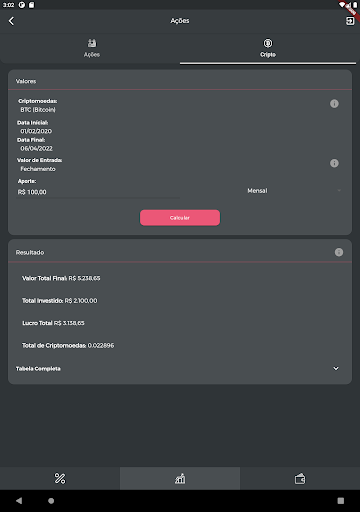Screen dimensions: 360x512
Task: Edit the Data Inicial 01/02/2020 date
Action: [x=36, y=131]
